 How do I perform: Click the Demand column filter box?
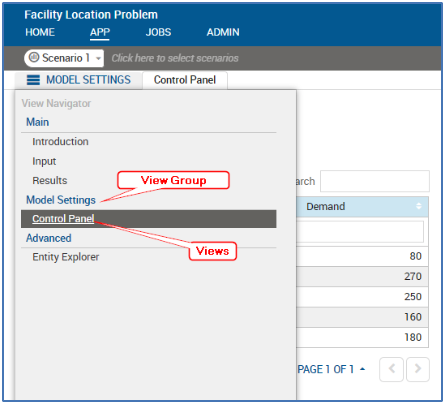(x=360, y=231)
